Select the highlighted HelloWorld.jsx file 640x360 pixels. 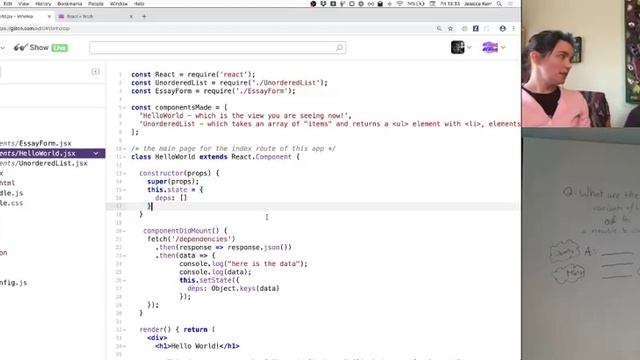52,153
